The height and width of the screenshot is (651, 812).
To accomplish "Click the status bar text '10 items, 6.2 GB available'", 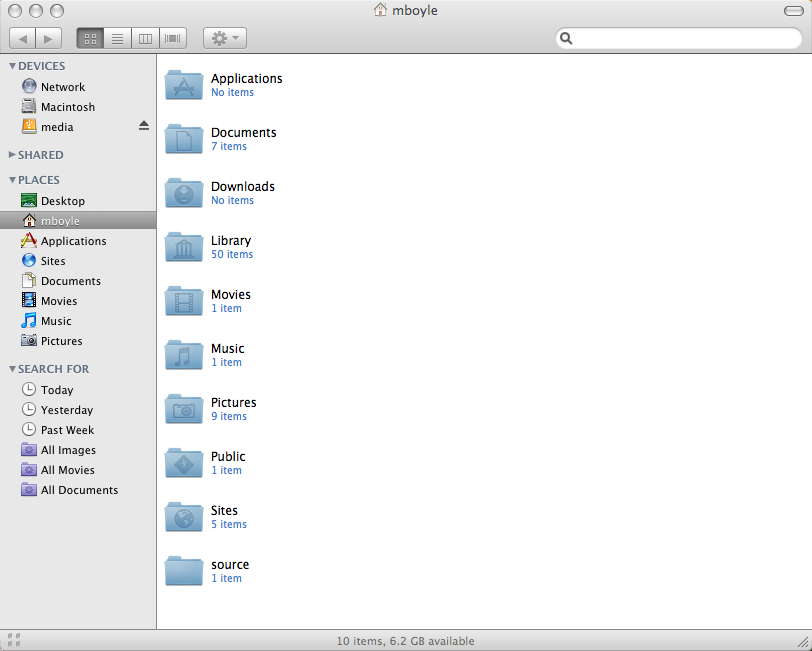I will click(x=405, y=641).
